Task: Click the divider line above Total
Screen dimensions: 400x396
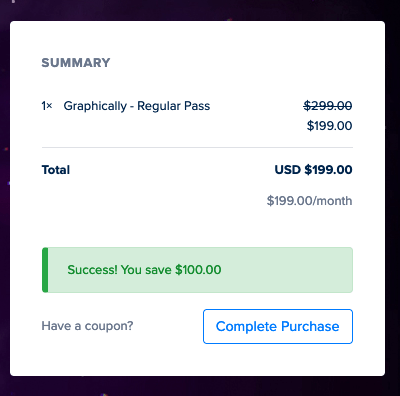Action: coord(197,147)
